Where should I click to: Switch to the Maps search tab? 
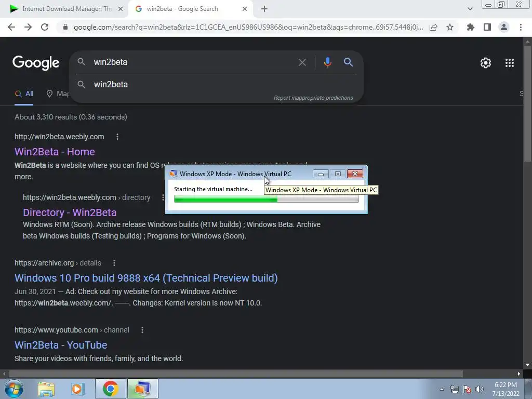pos(58,94)
